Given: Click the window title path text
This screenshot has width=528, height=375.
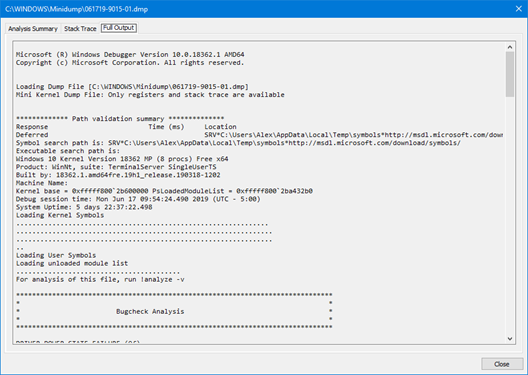Looking at the screenshot, I should coord(76,9).
